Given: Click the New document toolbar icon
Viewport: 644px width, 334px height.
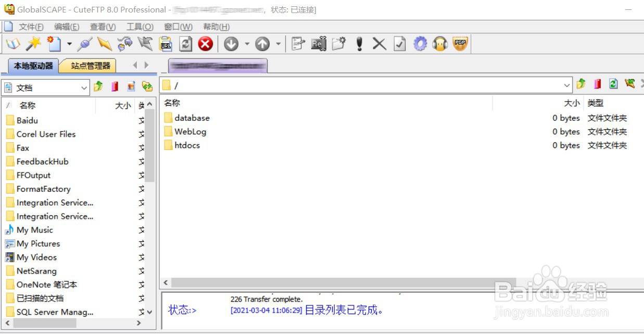Looking at the screenshot, I should (x=54, y=44).
